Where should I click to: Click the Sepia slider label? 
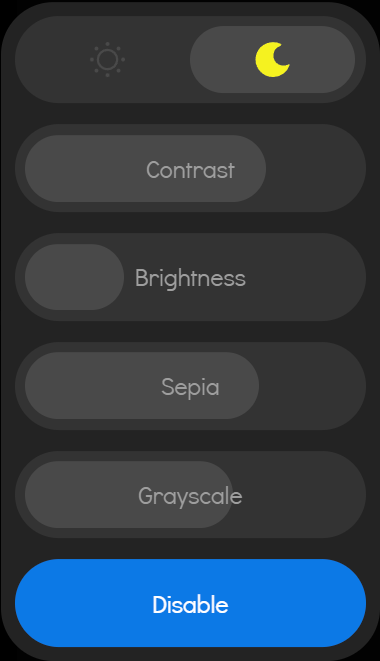[x=190, y=387]
